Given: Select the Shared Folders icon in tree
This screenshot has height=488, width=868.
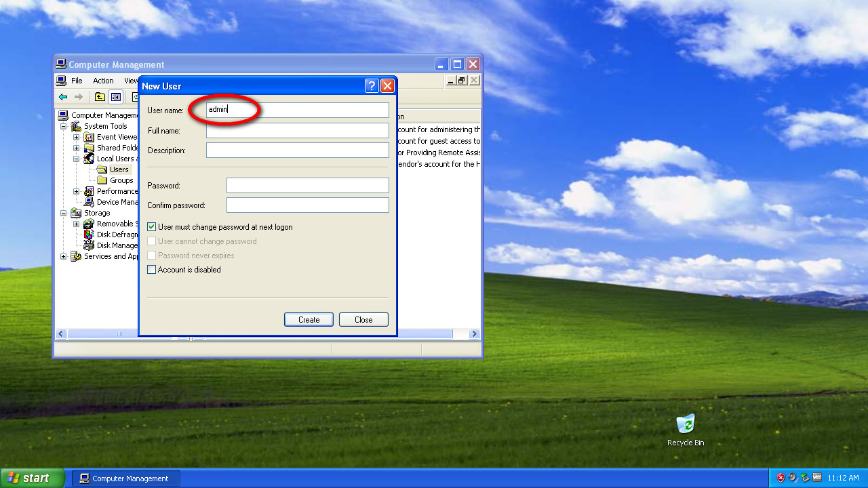Looking at the screenshot, I should point(89,148).
